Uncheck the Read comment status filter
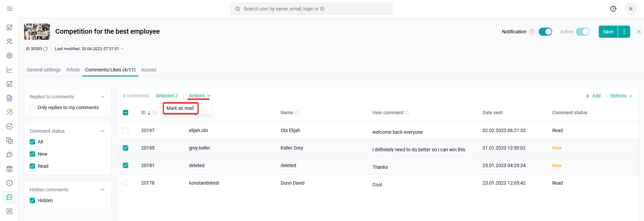 (x=32, y=166)
